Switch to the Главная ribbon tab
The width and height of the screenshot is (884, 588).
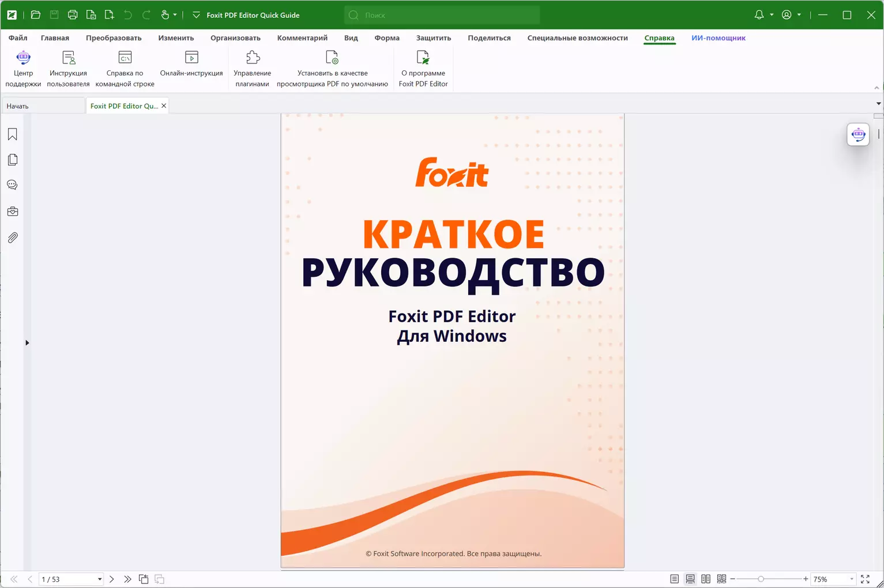(x=55, y=38)
